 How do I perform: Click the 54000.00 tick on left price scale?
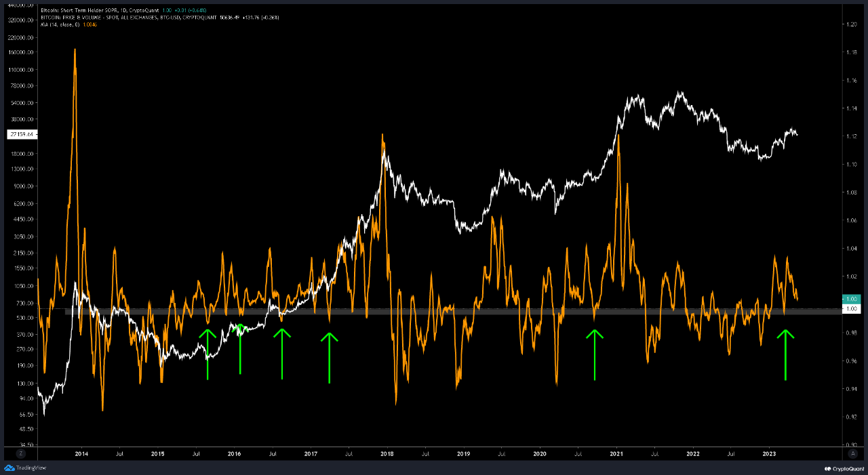(23, 103)
